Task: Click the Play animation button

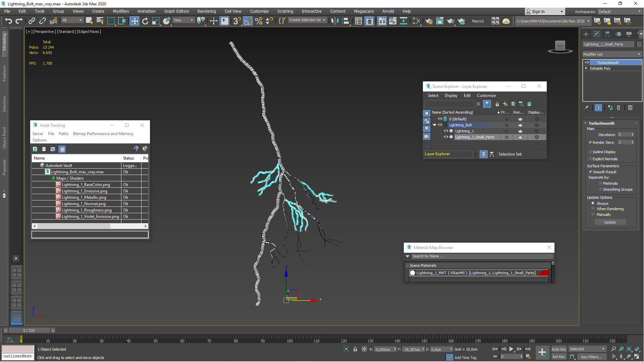Action: (x=512, y=349)
